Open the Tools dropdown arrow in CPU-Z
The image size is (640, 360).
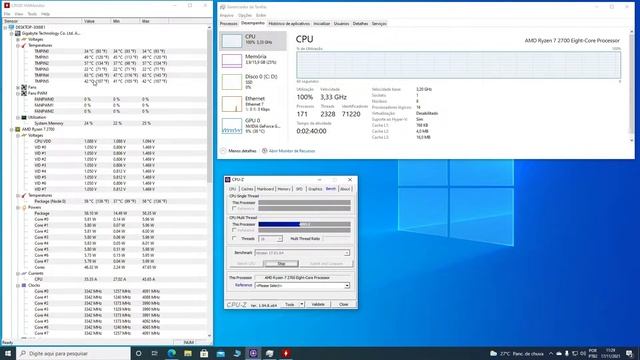point(302,304)
